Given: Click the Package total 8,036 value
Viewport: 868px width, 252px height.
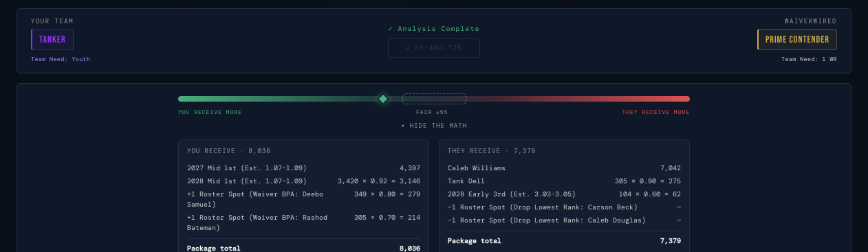Looking at the screenshot, I should point(409,249).
